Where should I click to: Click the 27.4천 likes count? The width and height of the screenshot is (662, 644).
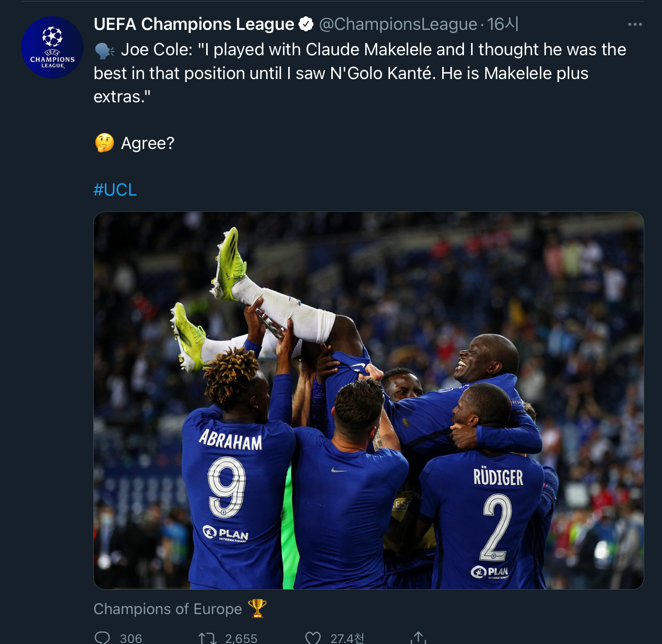347,638
